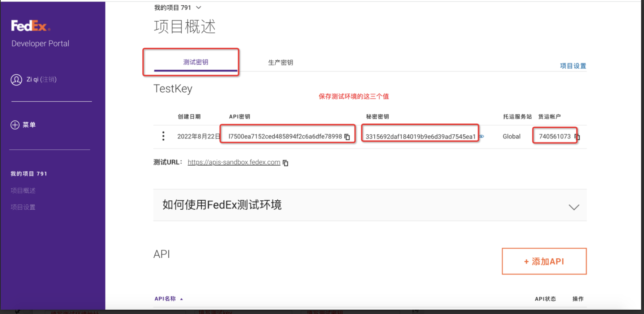Click the 秘密密钥 column header
644x314 pixels.
click(x=377, y=117)
